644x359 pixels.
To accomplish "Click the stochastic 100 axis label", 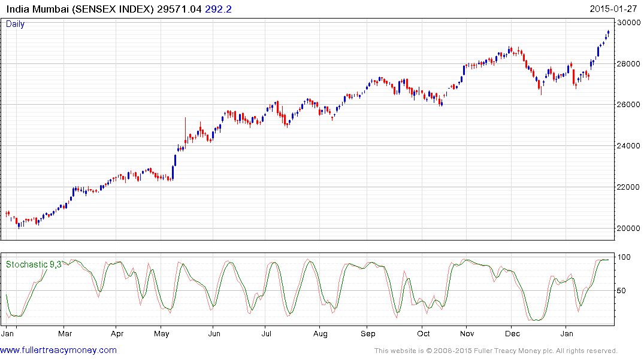I will (624, 257).
